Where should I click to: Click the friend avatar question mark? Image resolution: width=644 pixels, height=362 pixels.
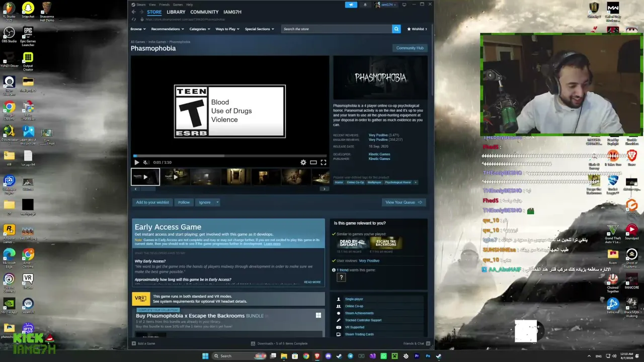[341, 278]
